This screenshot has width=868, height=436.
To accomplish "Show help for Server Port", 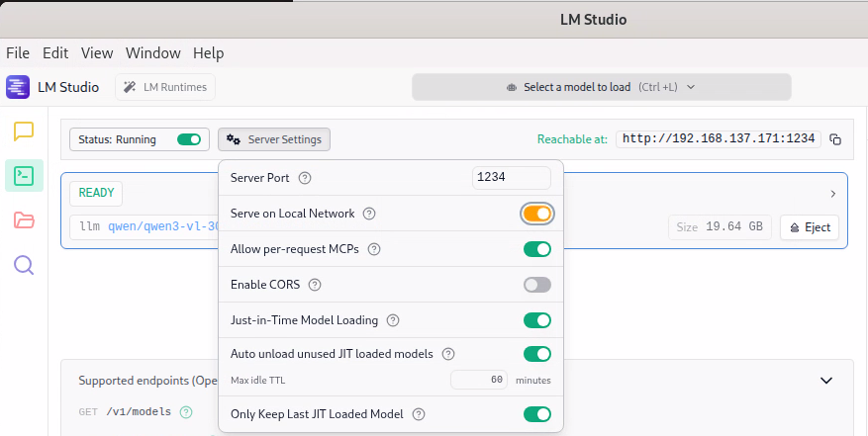I will pyautogui.click(x=305, y=178).
